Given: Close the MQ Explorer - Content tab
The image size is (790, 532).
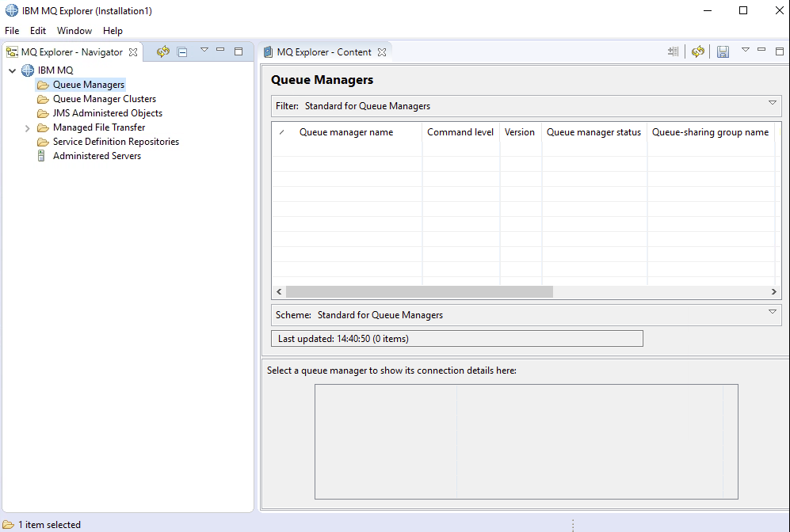Looking at the screenshot, I should click(x=382, y=51).
